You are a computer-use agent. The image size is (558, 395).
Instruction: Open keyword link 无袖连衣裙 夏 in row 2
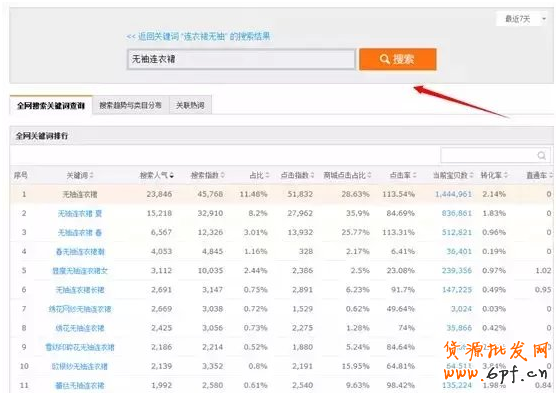[80, 214]
